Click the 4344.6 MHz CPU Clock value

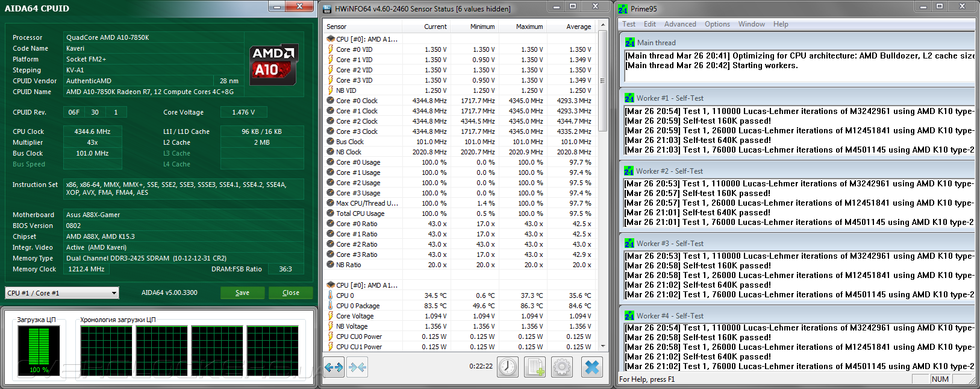93,131
